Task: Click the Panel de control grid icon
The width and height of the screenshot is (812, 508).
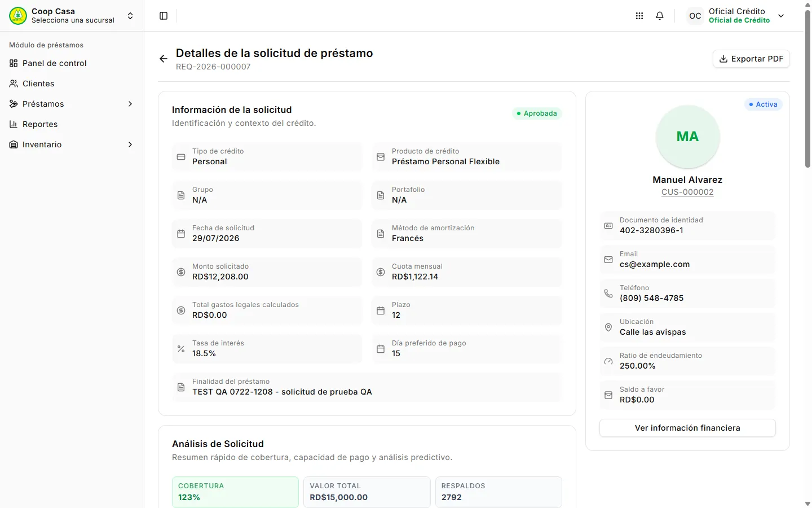Action: pyautogui.click(x=14, y=63)
